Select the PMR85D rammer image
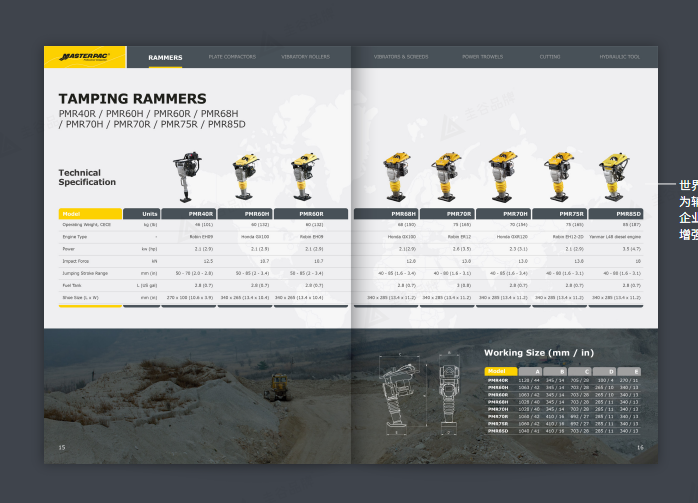The width and height of the screenshot is (698, 503). coord(612,178)
